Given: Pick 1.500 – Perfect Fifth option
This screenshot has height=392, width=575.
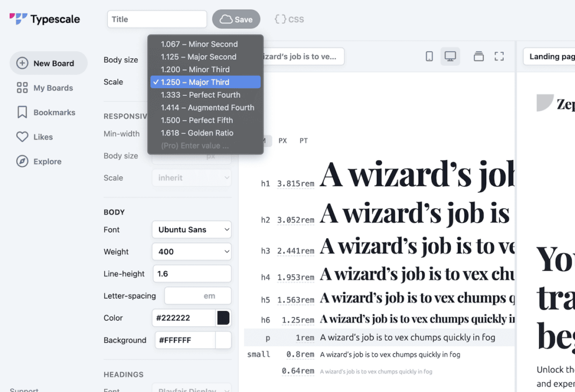Looking at the screenshot, I should [x=197, y=120].
